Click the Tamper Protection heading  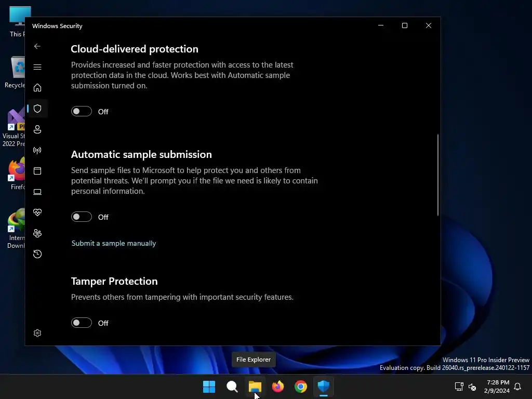point(114,281)
